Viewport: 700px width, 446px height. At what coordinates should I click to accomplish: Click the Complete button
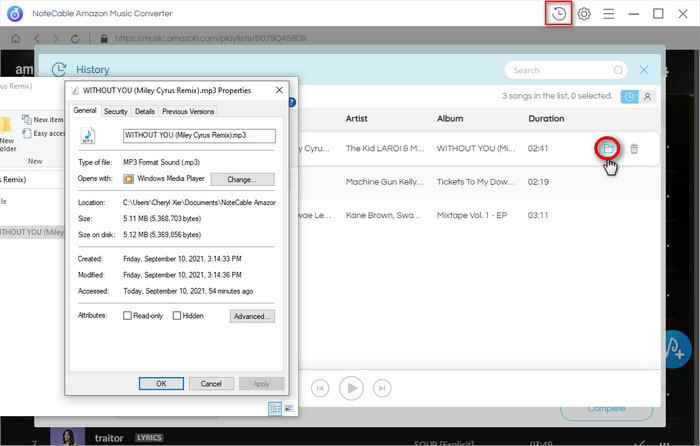(607, 410)
